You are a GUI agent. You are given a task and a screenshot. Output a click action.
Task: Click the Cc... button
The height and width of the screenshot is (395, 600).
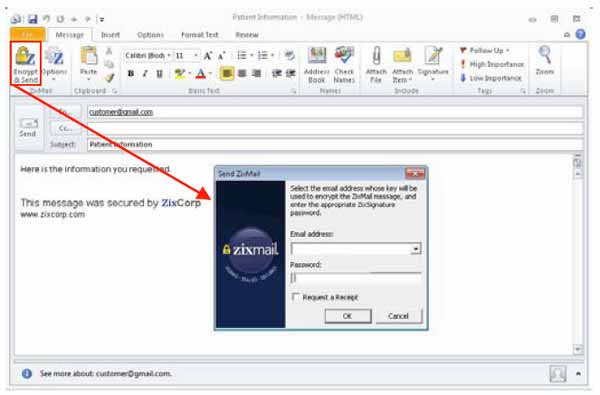tap(65, 128)
